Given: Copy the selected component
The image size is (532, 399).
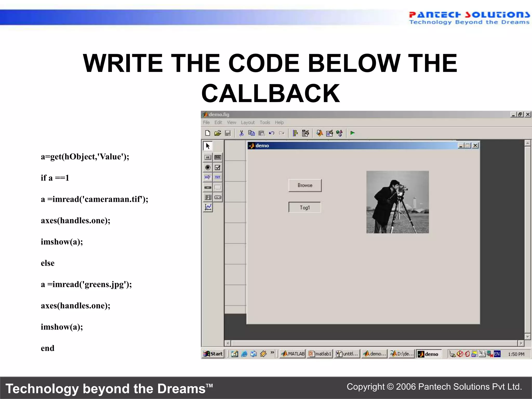Looking at the screenshot, I should (x=251, y=133).
